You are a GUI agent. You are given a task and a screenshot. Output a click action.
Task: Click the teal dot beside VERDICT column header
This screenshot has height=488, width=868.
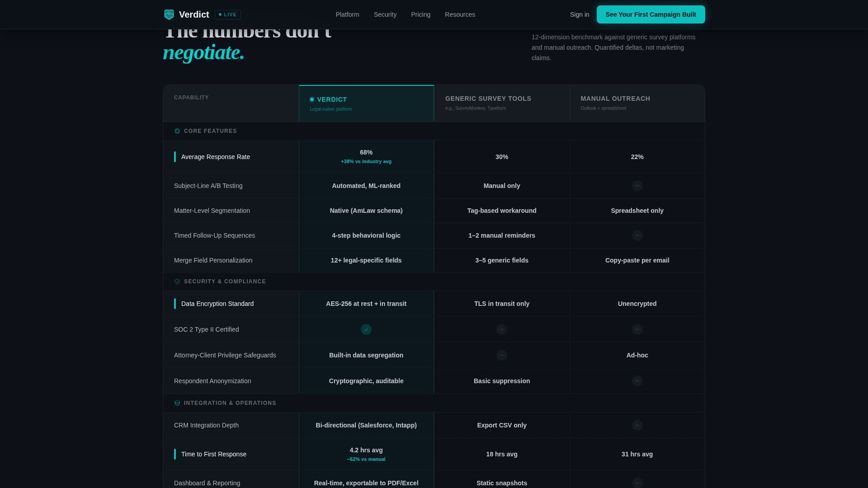click(312, 99)
